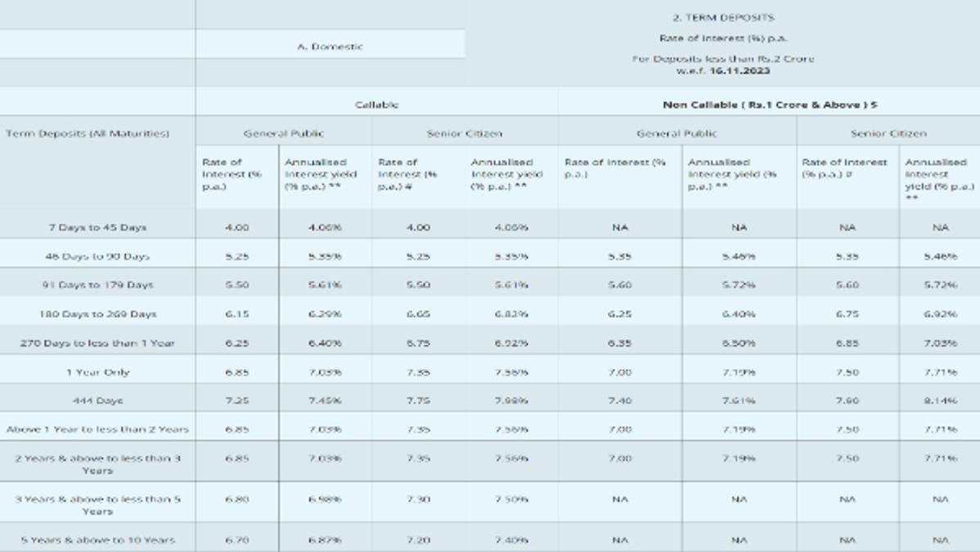Viewport: 980px width, 552px height.
Task: Select 7.40 non-callable rate in 444 Days row
Action: (619, 401)
